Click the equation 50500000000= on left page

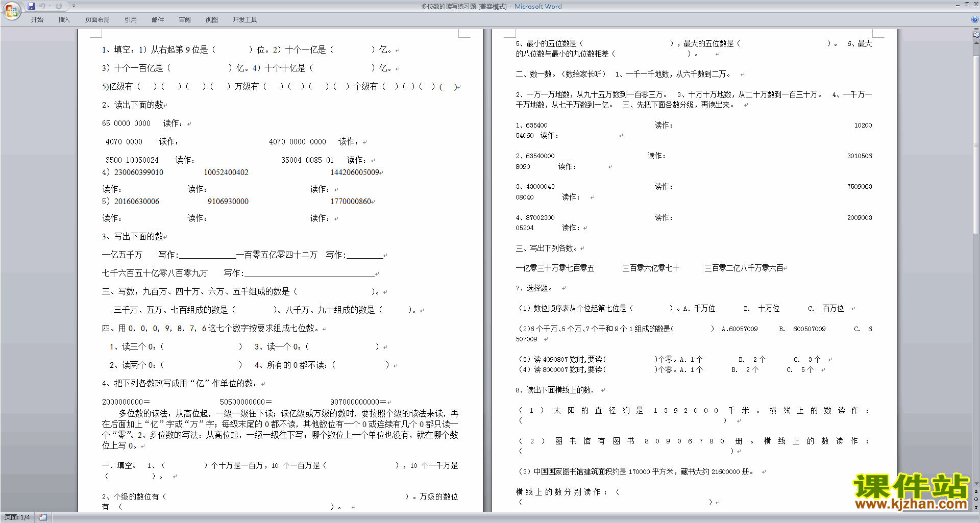[x=246, y=402]
